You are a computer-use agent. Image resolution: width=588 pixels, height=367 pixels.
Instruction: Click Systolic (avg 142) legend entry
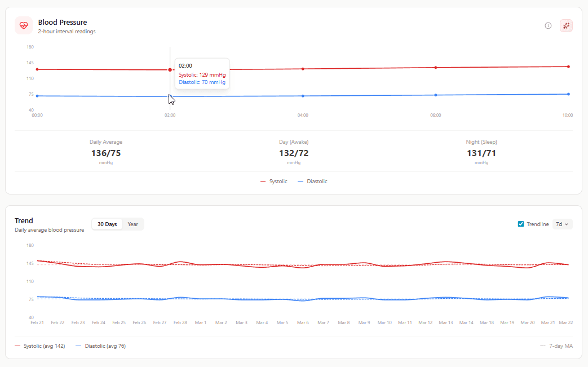tap(40, 346)
